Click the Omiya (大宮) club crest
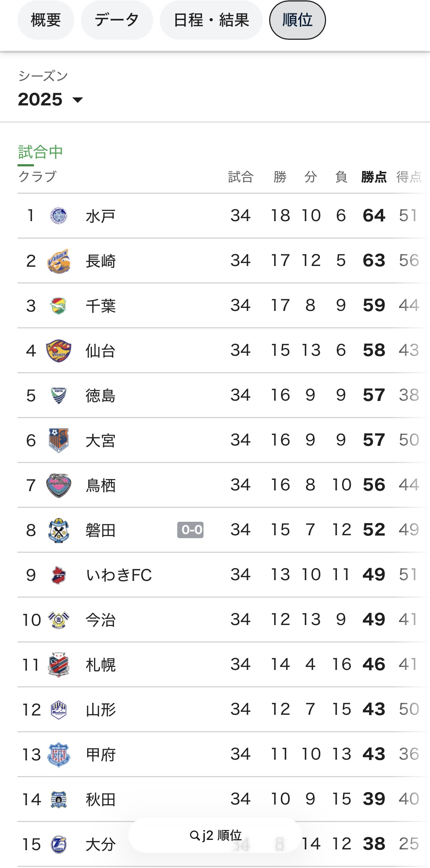Screen dimensions: 430x868 pos(58,440)
